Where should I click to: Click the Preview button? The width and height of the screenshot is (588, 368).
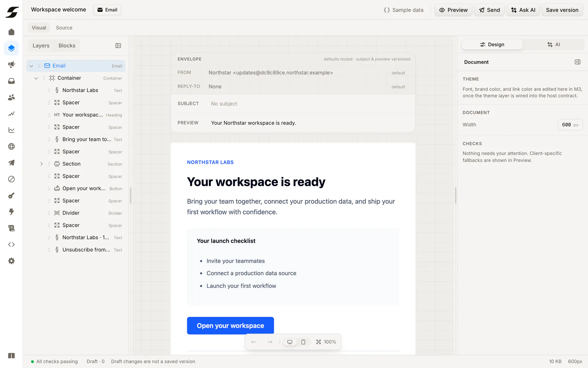coord(453,10)
